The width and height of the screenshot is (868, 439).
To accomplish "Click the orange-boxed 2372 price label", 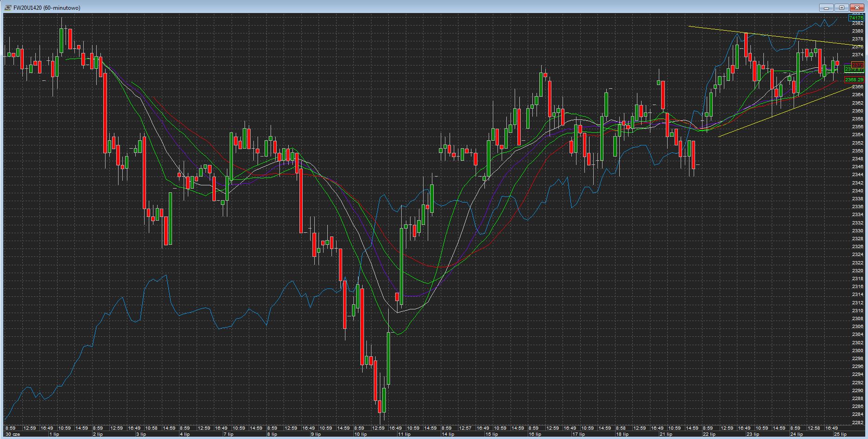I will [857, 64].
